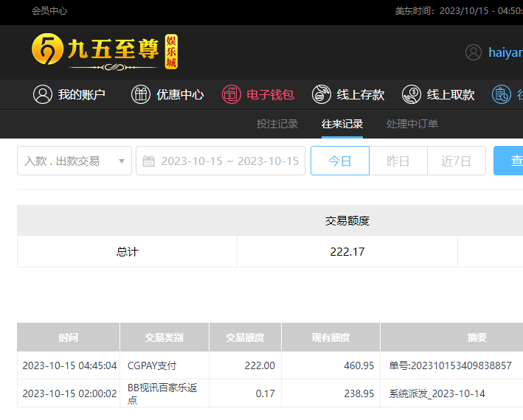Open the 往来记录 tab
Screen dimensions: 523x420
[342, 124]
